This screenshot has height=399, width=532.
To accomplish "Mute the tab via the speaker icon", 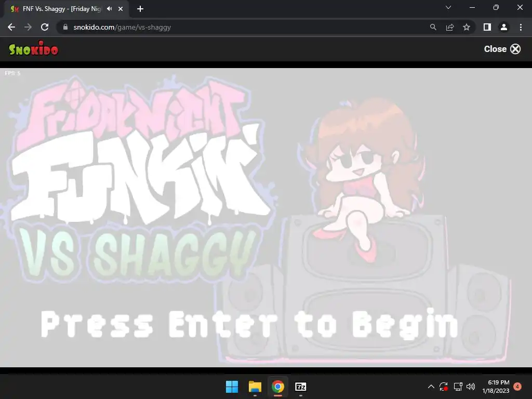I will point(109,9).
